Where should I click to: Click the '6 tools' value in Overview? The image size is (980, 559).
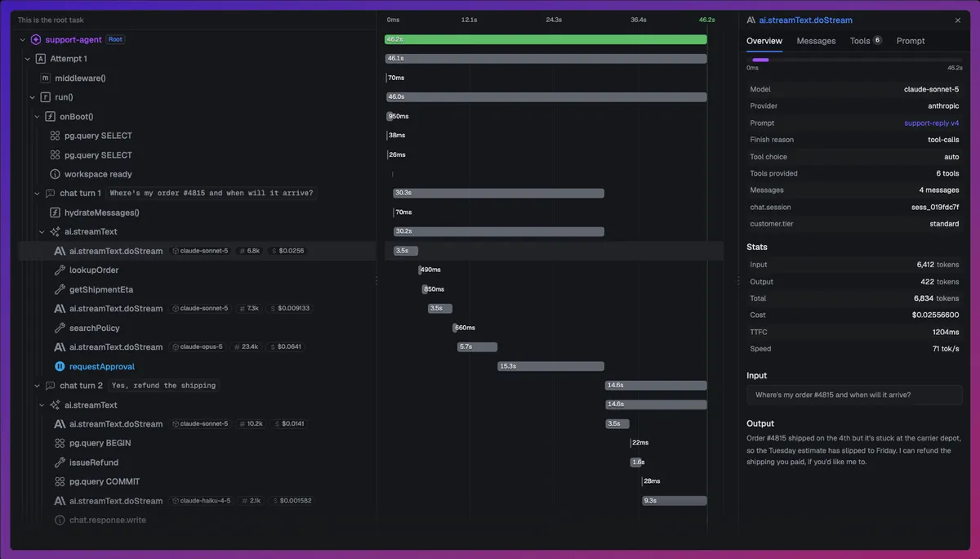tap(947, 173)
